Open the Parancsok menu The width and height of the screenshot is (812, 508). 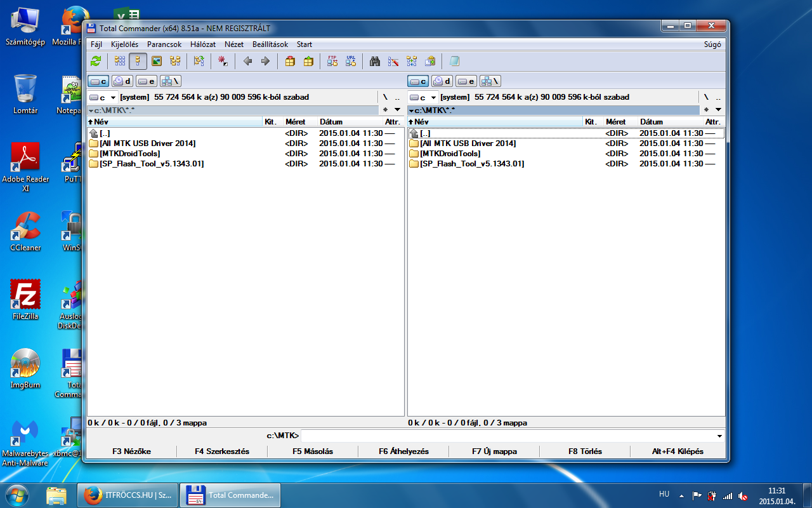[164, 44]
